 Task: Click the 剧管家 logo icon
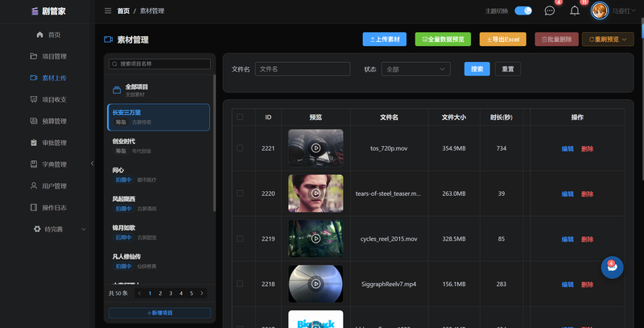click(x=35, y=11)
